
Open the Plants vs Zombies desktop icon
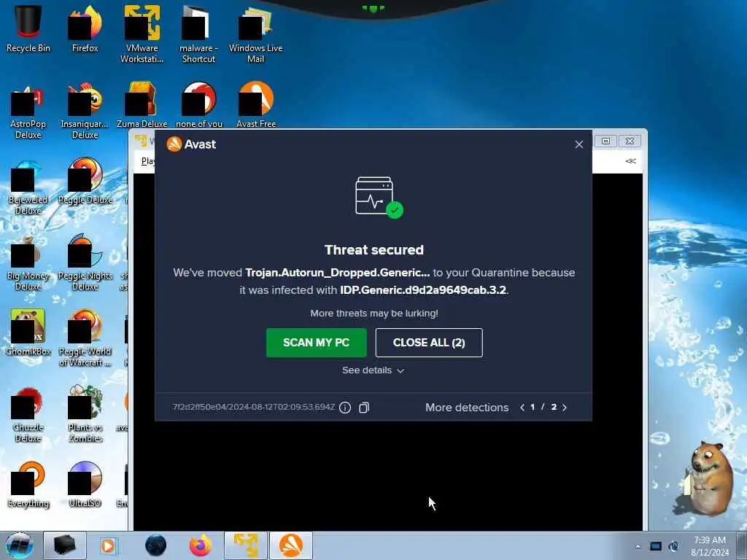point(85,414)
